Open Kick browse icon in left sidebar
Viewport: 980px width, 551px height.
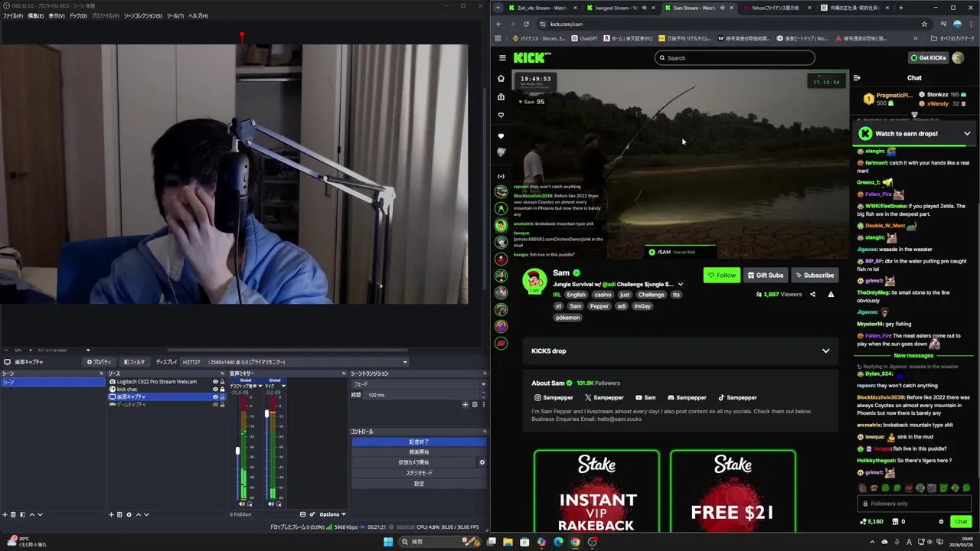click(501, 97)
